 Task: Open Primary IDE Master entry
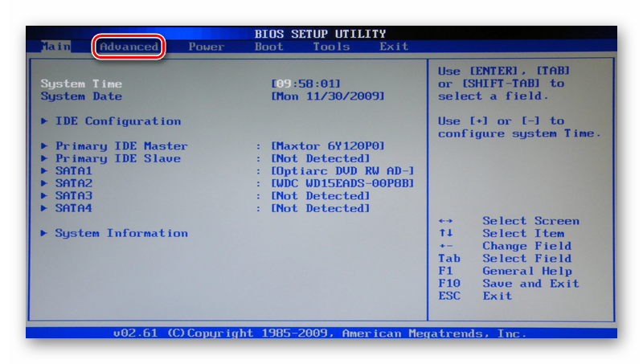click(121, 146)
